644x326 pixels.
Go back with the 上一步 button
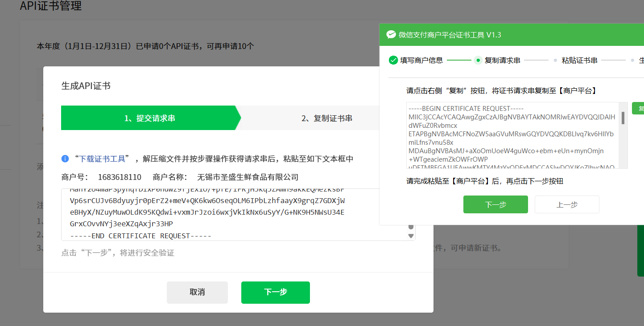click(567, 204)
